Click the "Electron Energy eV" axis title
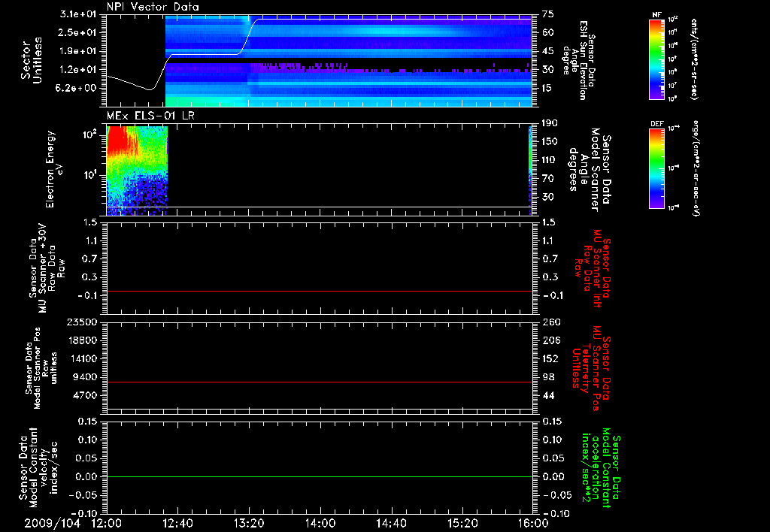The image size is (770, 532). tap(54, 169)
